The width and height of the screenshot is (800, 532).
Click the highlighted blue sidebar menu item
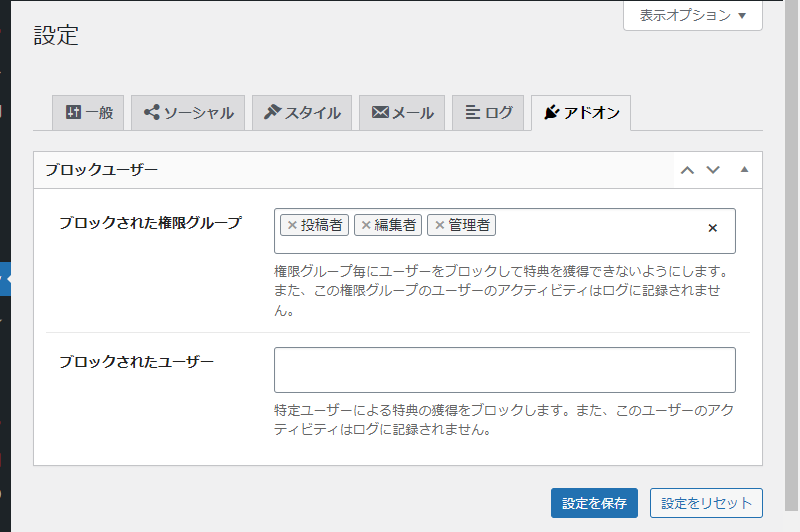(x=5, y=279)
